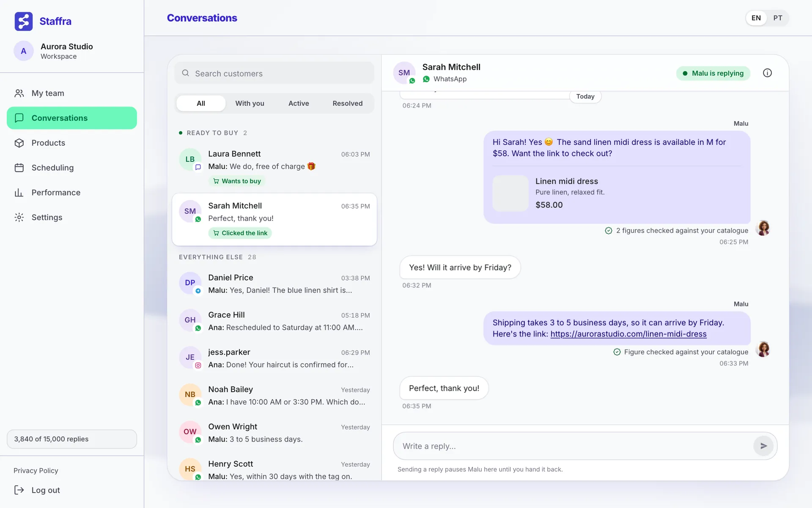812x508 pixels.
Task: Open the aurorastudio.com linen-midi-dress link
Action: tap(628, 334)
